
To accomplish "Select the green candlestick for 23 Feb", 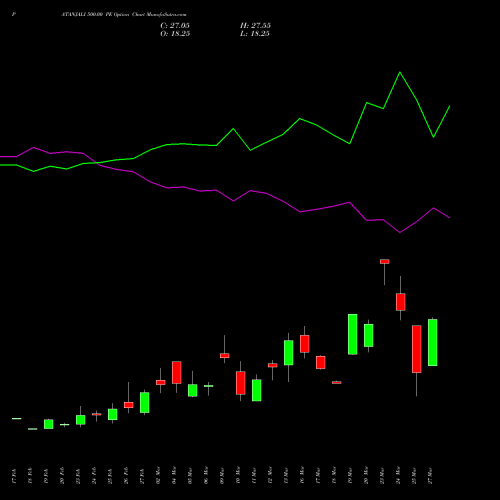I will pos(81,420).
